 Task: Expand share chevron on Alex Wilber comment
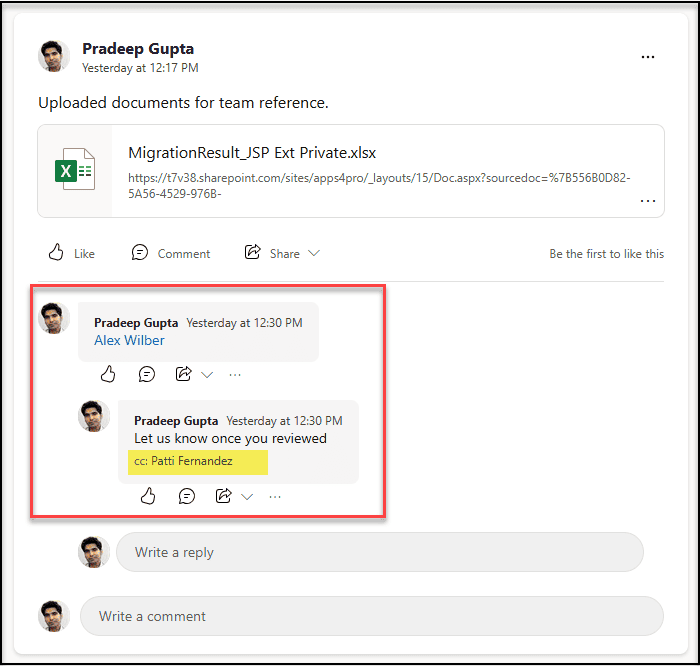[207, 375]
